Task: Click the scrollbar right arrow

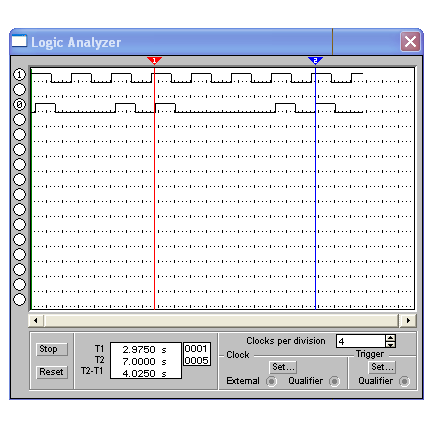Action: [x=408, y=320]
